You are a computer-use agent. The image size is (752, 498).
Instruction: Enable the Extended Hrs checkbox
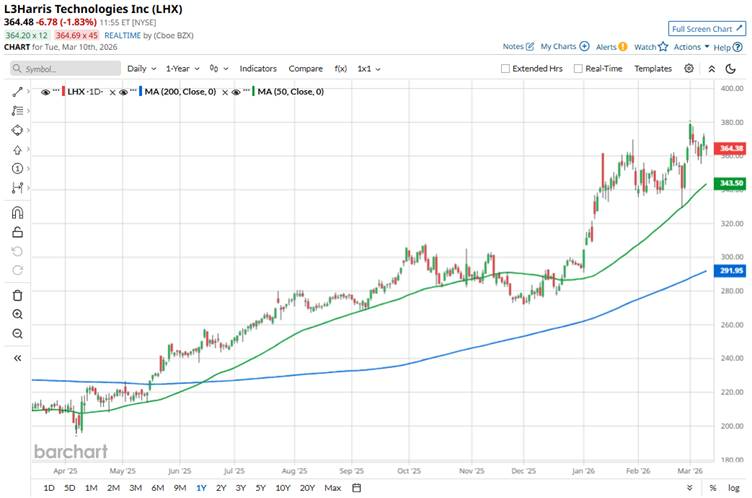(506, 69)
